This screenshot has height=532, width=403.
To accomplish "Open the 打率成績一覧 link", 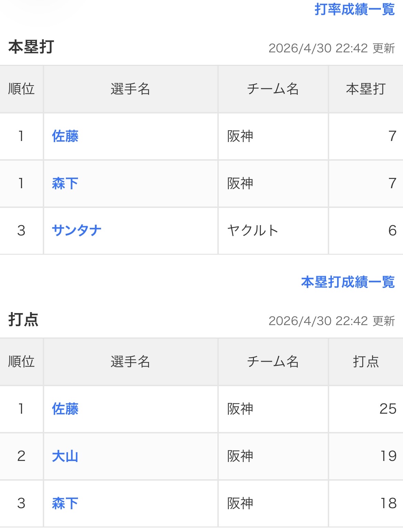I will 354,9.
